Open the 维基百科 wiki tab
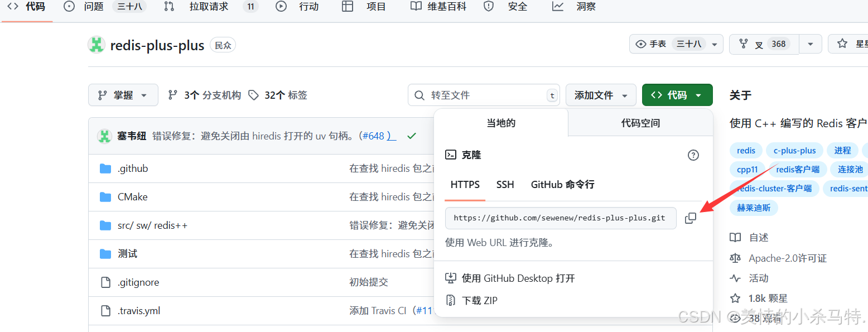868x332 pixels. 438,7
